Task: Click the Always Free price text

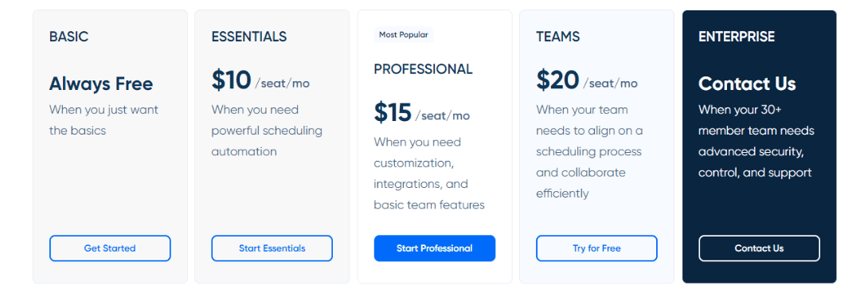Action: click(x=101, y=84)
